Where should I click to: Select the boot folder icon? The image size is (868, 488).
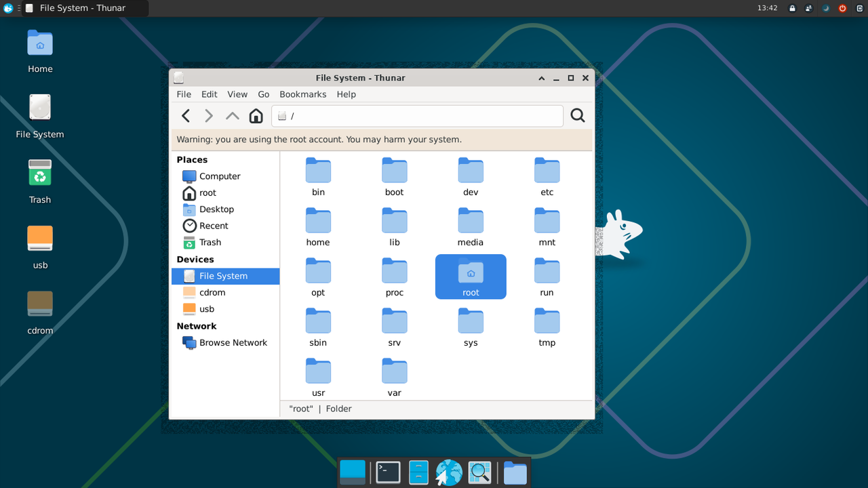click(395, 171)
